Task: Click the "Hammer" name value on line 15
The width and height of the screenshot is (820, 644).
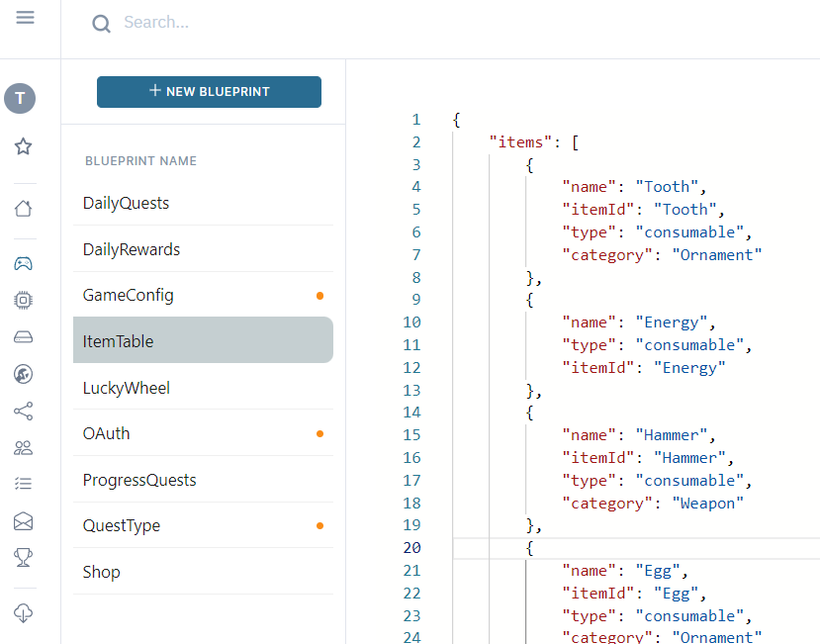Action: [x=672, y=435]
